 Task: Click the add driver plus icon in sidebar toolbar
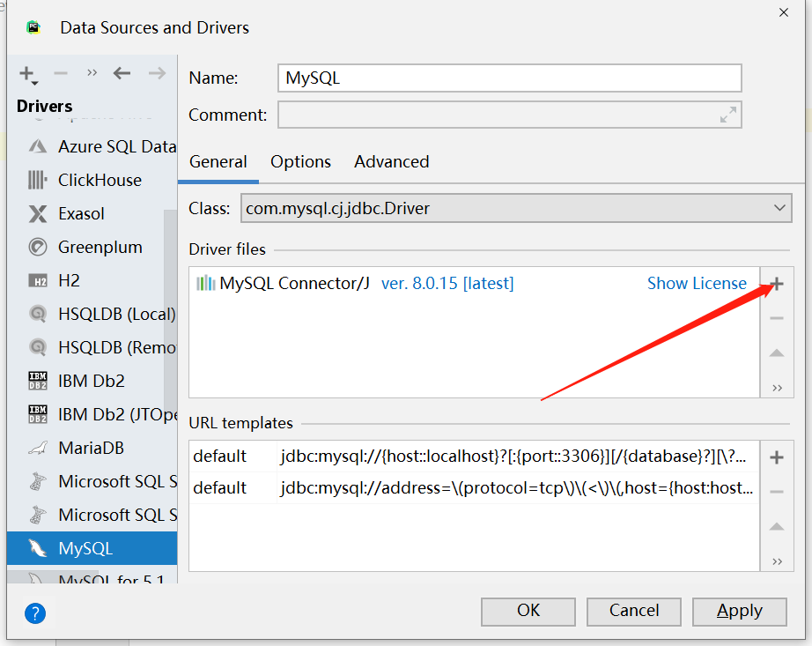pos(28,74)
